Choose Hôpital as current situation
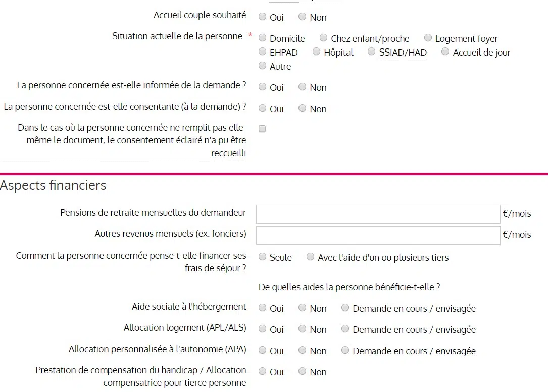 coord(317,52)
